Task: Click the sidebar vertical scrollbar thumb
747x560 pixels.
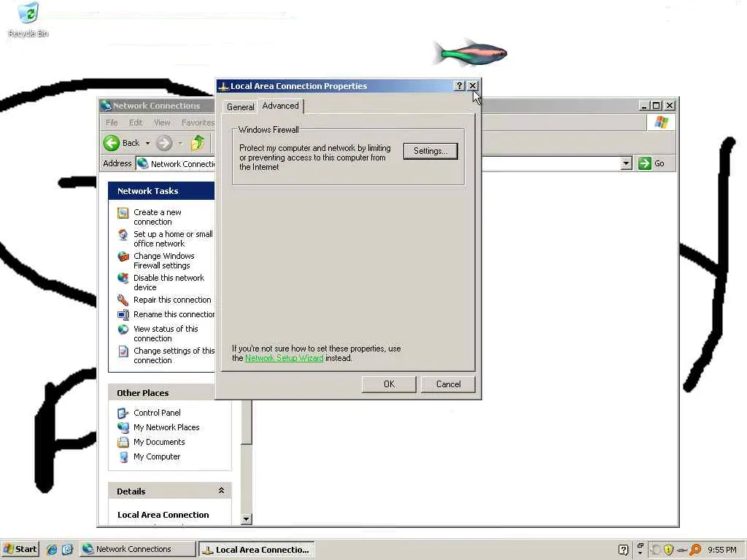Action: click(247, 422)
